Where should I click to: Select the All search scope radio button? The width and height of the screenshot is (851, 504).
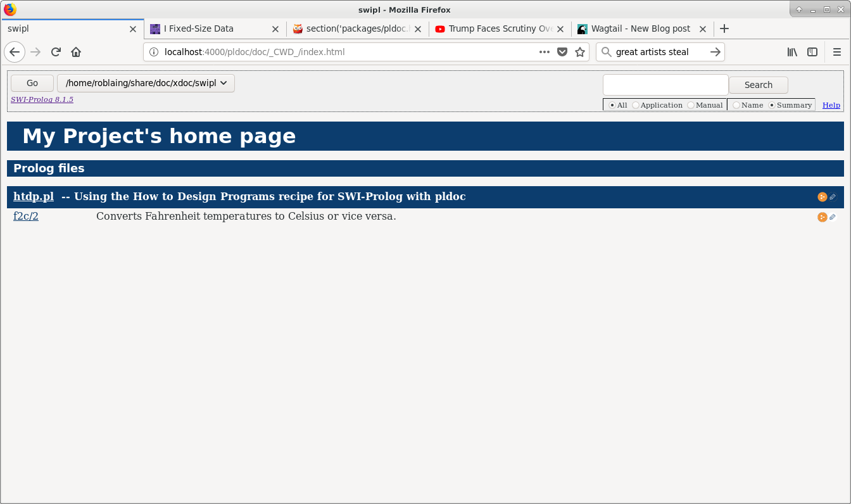point(612,105)
